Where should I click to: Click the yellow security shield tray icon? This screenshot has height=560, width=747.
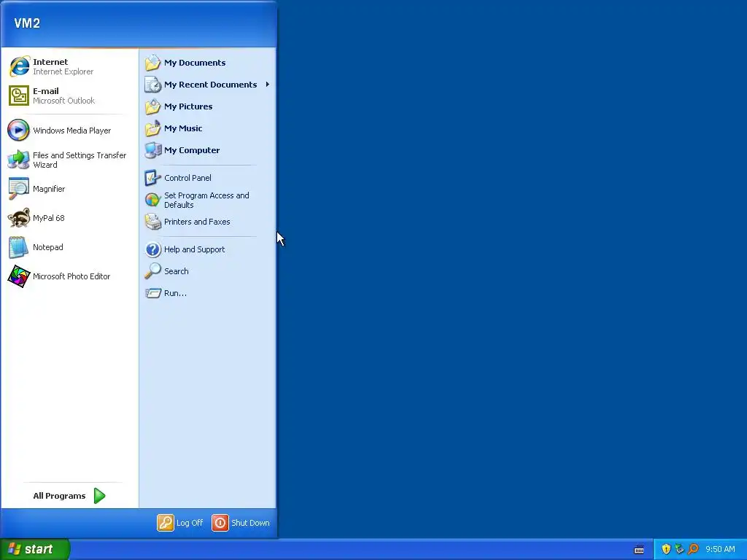point(666,549)
